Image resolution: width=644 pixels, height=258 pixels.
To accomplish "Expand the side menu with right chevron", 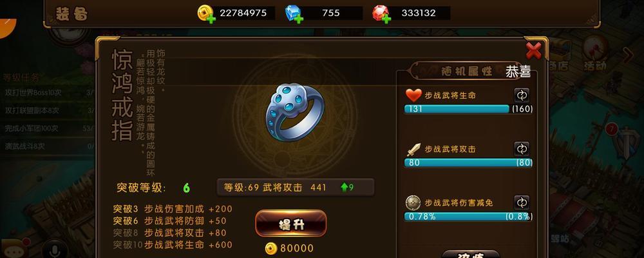I will (628, 54).
